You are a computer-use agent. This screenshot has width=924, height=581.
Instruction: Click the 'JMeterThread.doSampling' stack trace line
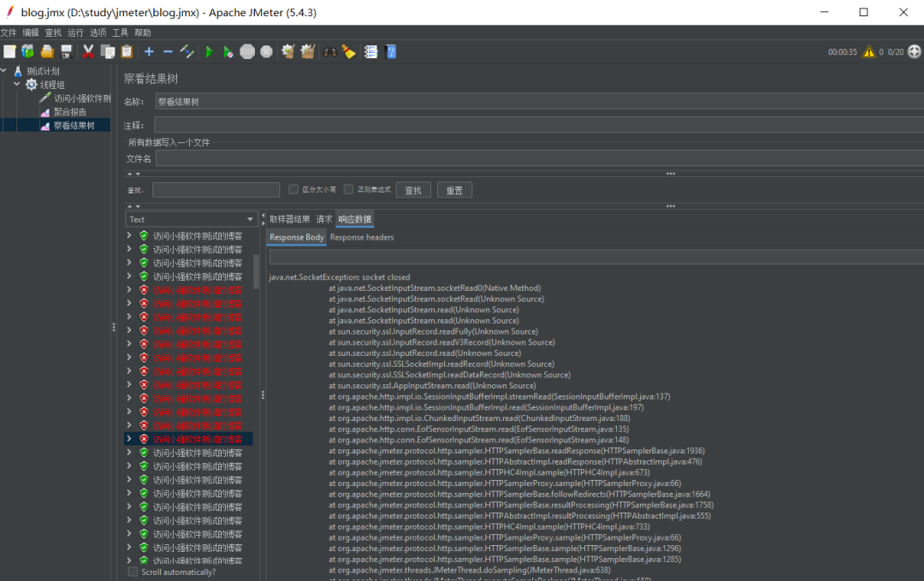pyautogui.click(x=469, y=570)
